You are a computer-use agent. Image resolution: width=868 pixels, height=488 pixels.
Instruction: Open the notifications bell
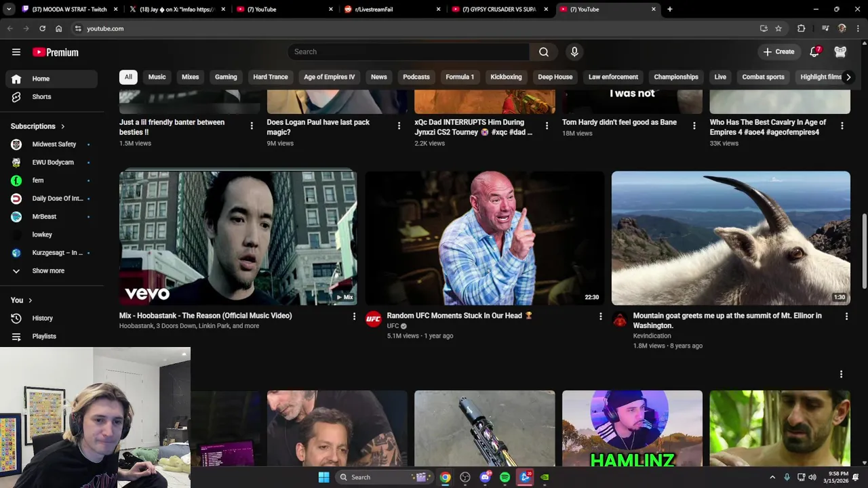click(x=814, y=52)
